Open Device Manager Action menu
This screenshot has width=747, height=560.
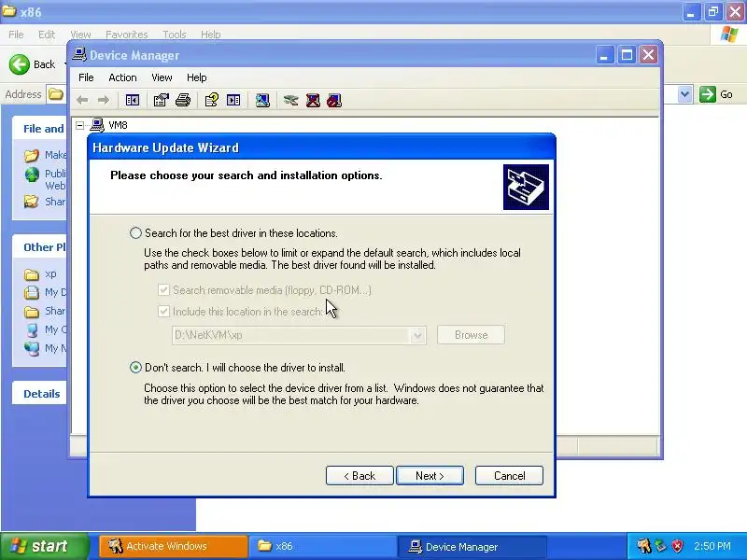point(122,77)
